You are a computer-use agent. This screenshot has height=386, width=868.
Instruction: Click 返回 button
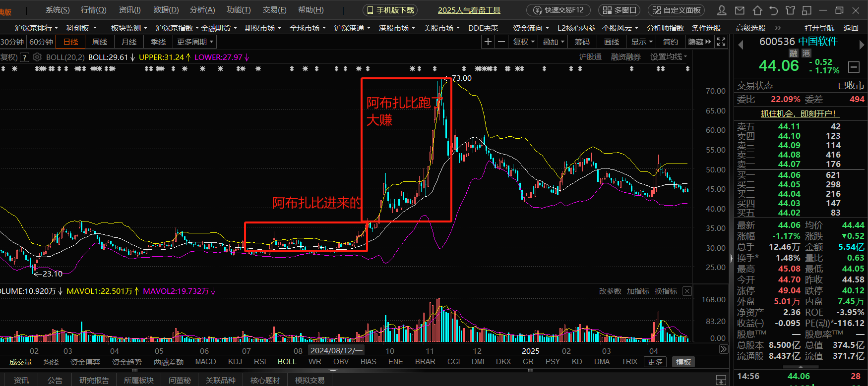tap(851, 28)
